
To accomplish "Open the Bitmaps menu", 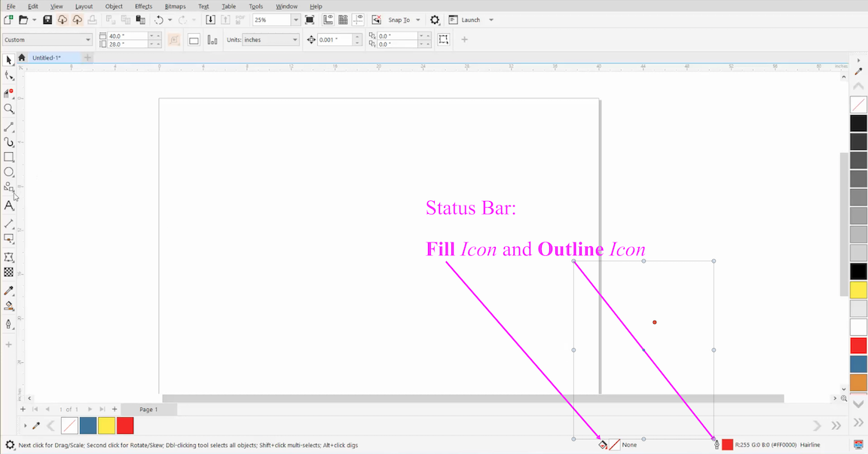I will (175, 6).
